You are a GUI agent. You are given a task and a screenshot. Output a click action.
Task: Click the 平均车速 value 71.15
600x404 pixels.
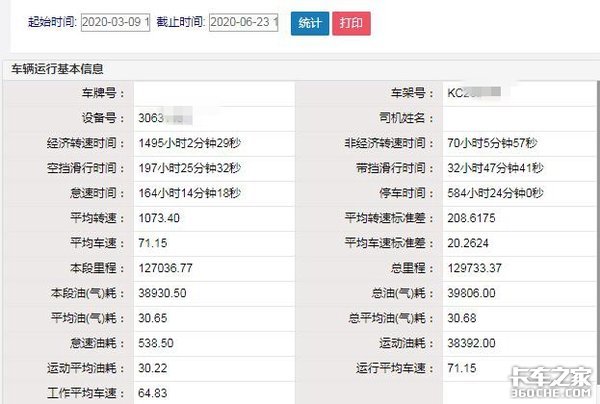click(x=153, y=243)
